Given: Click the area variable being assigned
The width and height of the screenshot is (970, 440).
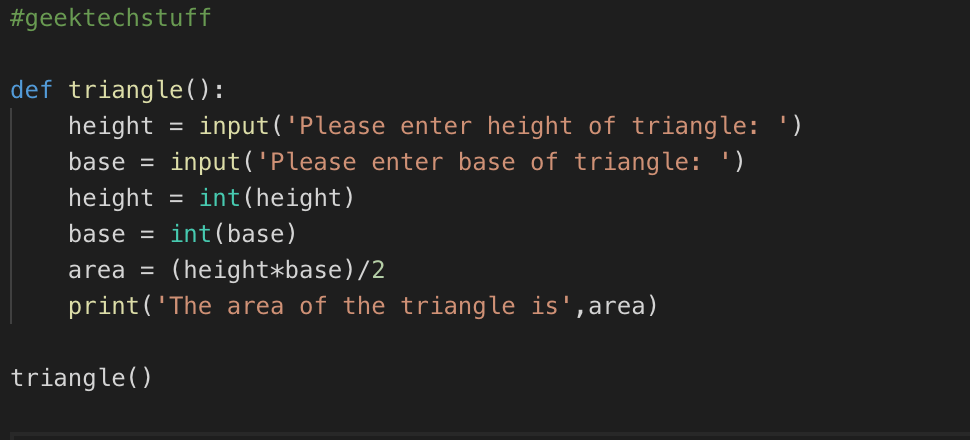Looking at the screenshot, I should pos(97,270).
